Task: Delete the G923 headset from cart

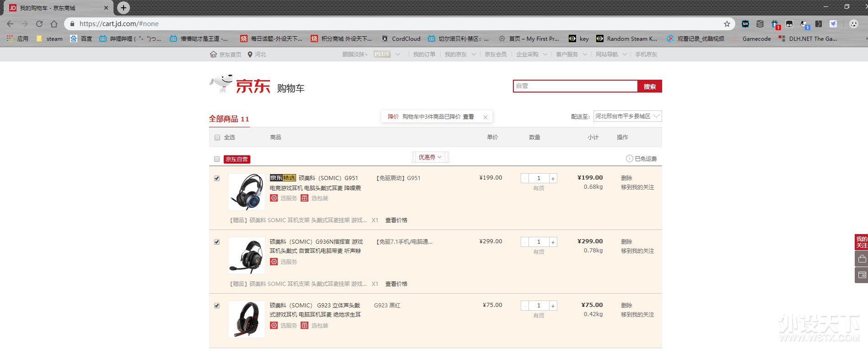Action: point(626,305)
